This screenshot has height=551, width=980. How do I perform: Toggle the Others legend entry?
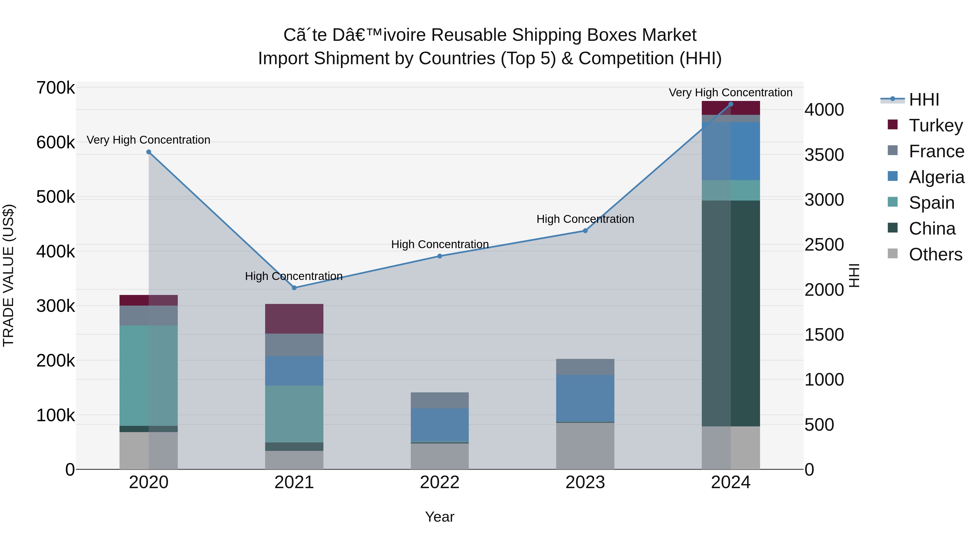[925, 254]
